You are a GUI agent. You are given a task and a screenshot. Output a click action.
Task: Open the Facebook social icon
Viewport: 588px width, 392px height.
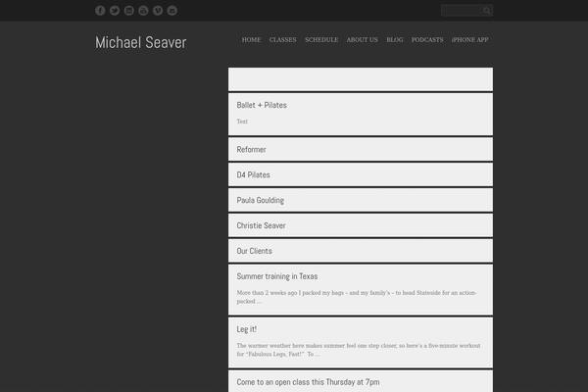pos(100,11)
